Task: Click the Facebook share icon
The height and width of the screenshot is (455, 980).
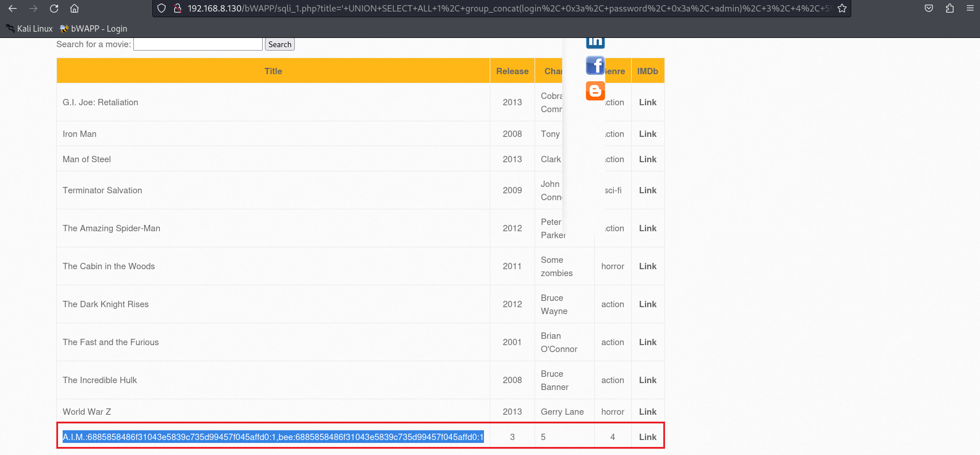Action: (x=595, y=66)
